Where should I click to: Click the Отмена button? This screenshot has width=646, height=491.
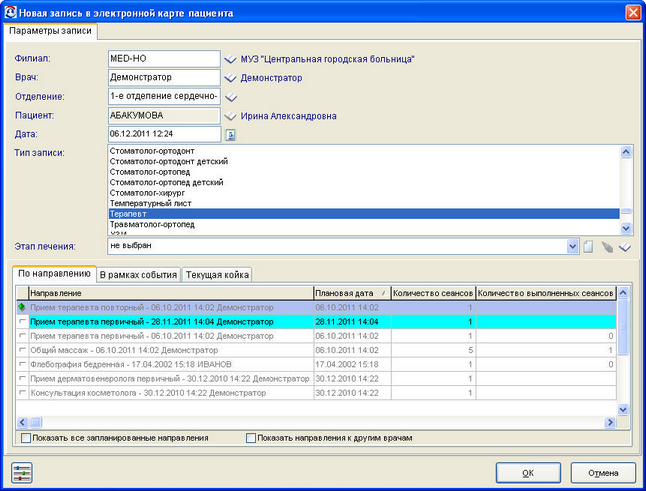pos(603,473)
